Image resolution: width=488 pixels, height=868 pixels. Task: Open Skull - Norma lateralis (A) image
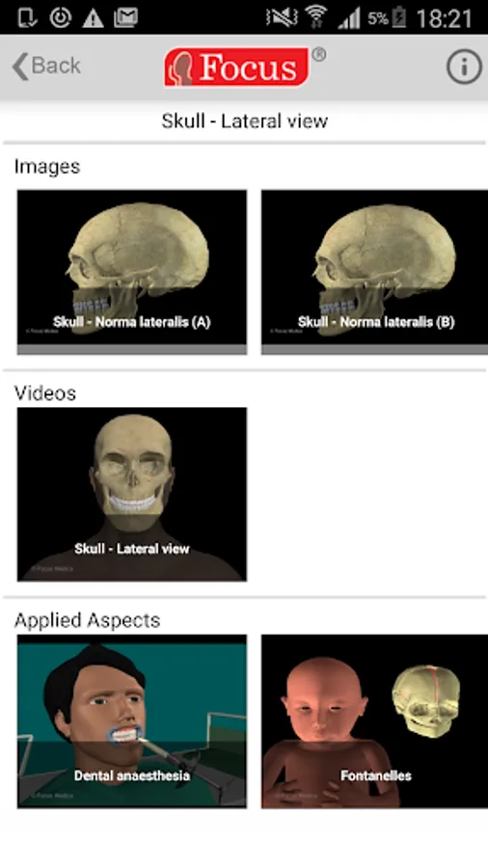point(132,272)
